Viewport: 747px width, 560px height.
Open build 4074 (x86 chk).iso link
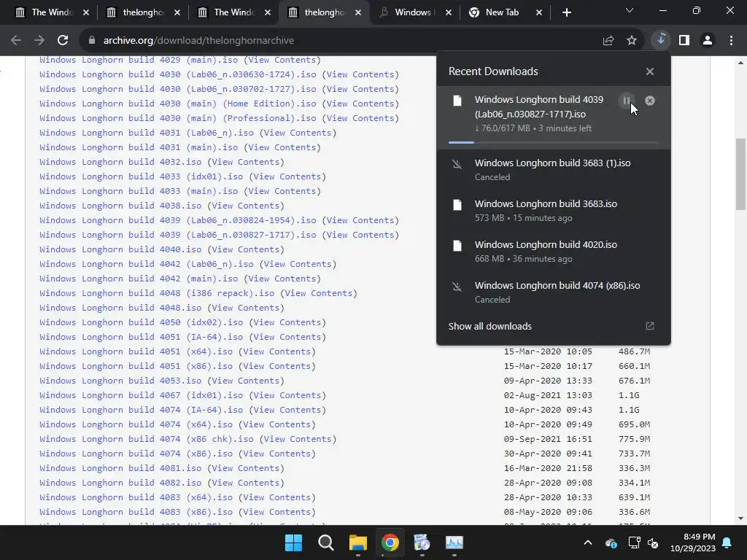(146, 439)
